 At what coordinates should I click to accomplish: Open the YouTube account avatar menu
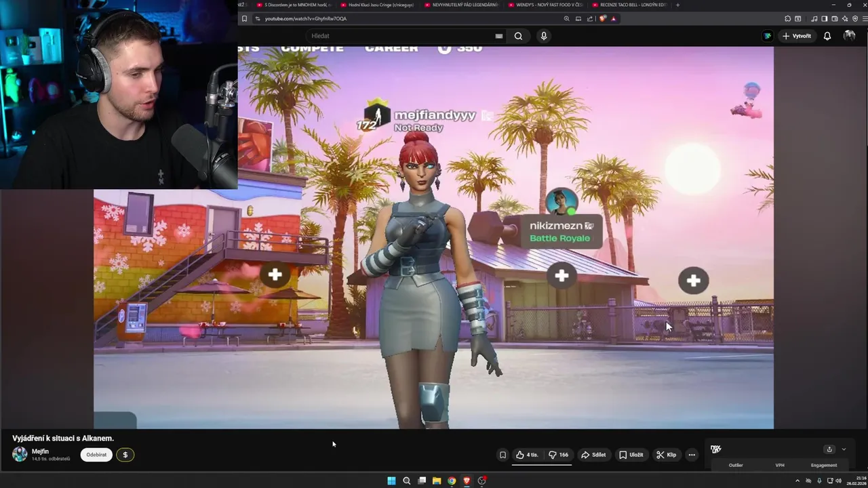pos(849,36)
